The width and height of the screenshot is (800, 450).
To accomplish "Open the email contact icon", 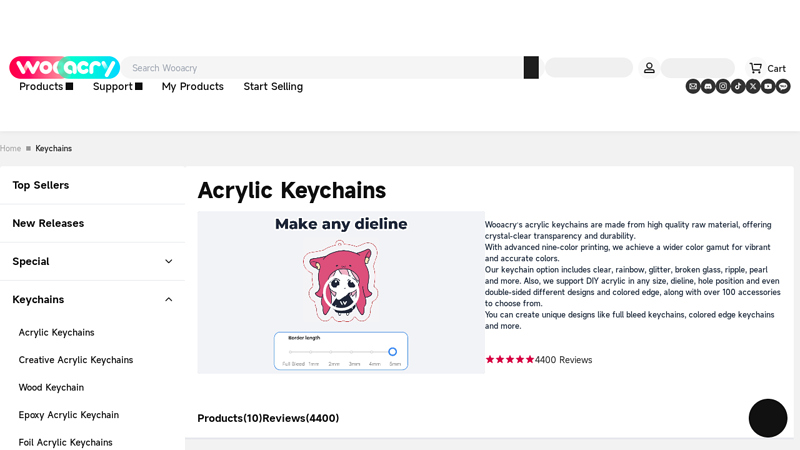I will (693, 86).
